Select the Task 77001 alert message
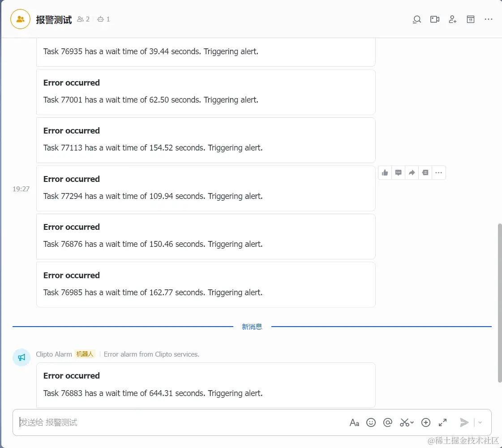This screenshot has height=448, width=502. 206,92
